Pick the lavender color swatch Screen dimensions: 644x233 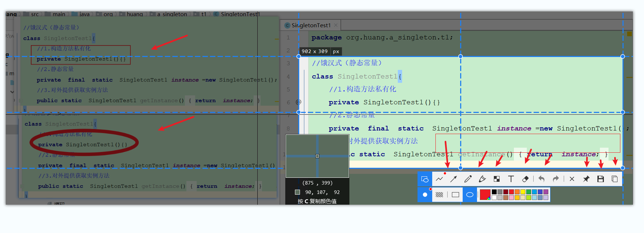click(x=546, y=198)
